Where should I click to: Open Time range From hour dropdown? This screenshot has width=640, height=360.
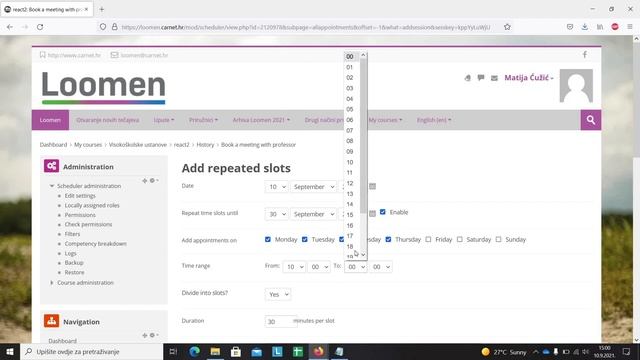294,267
